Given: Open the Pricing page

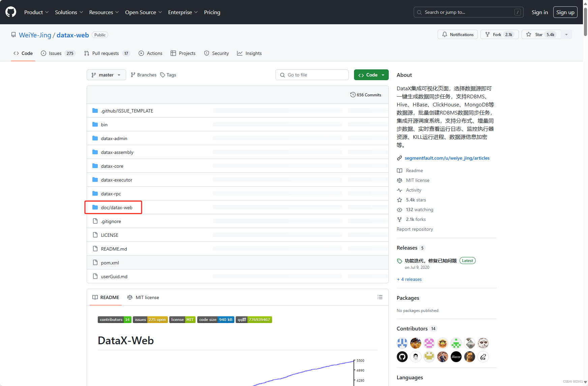Looking at the screenshot, I should click(212, 12).
